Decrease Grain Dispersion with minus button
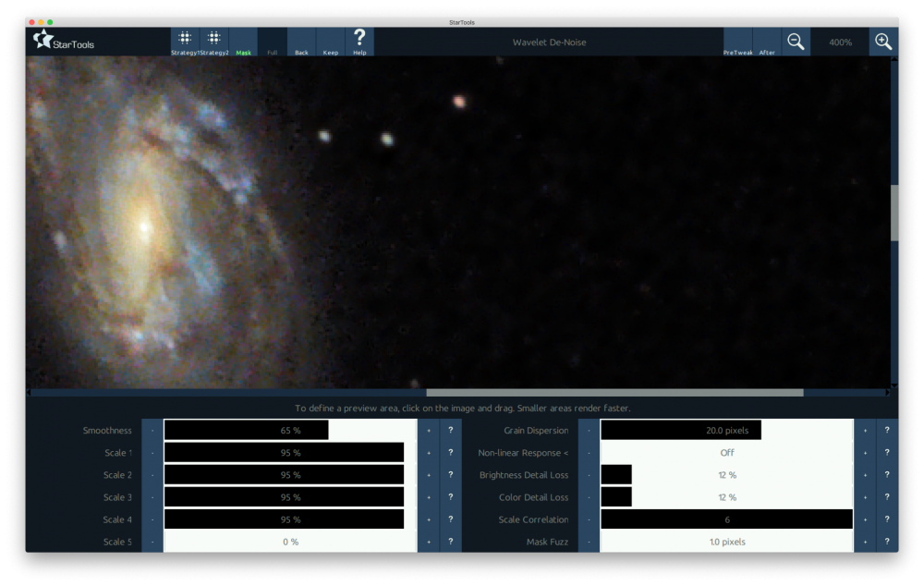924x586 pixels. [589, 431]
